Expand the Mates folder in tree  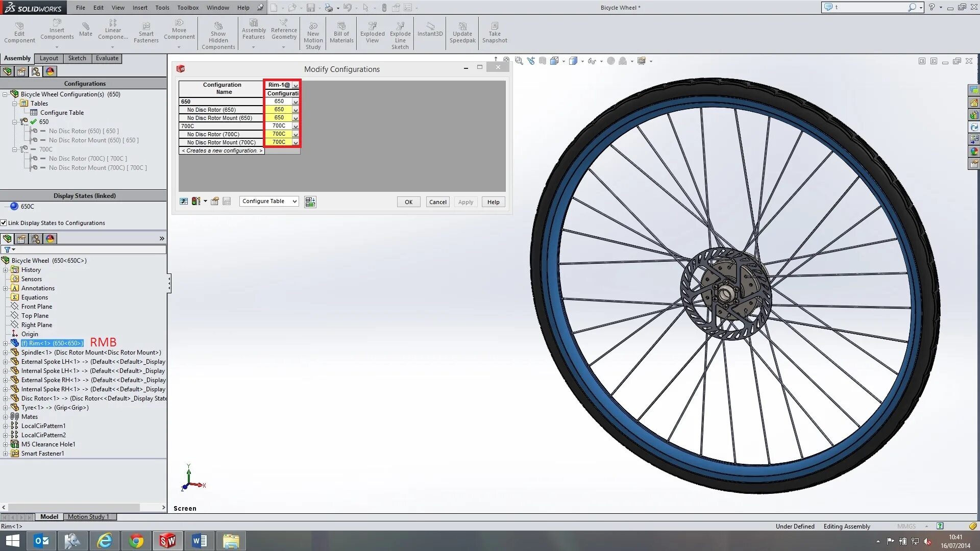pos(6,417)
